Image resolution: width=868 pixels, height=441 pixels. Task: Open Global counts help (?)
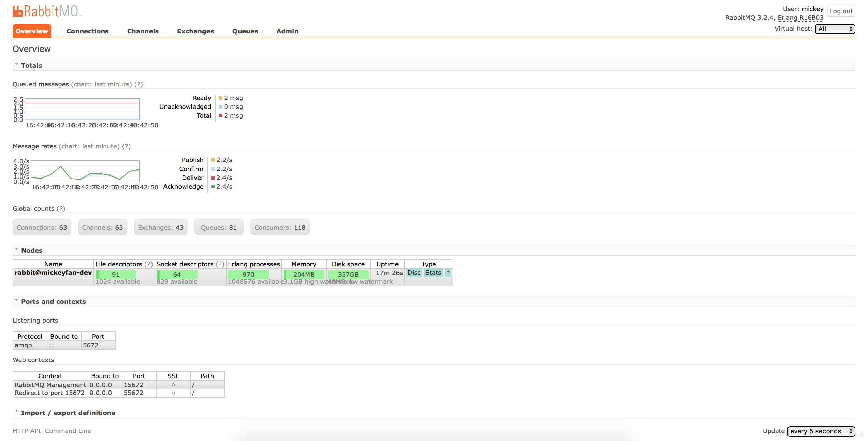pyautogui.click(x=61, y=208)
